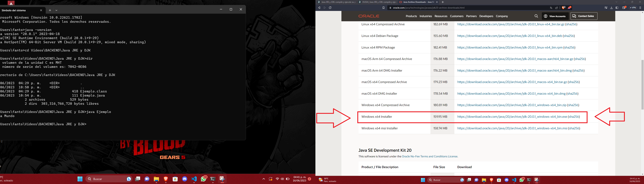The height and width of the screenshot is (184, 644).
Task: Open the browser downloads icon
Action: coord(611,8)
